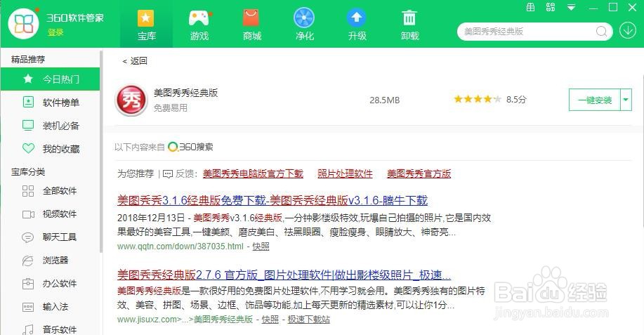Click the 360搜索 logo
Viewport: 644px width, 335px height.
(x=190, y=147)
